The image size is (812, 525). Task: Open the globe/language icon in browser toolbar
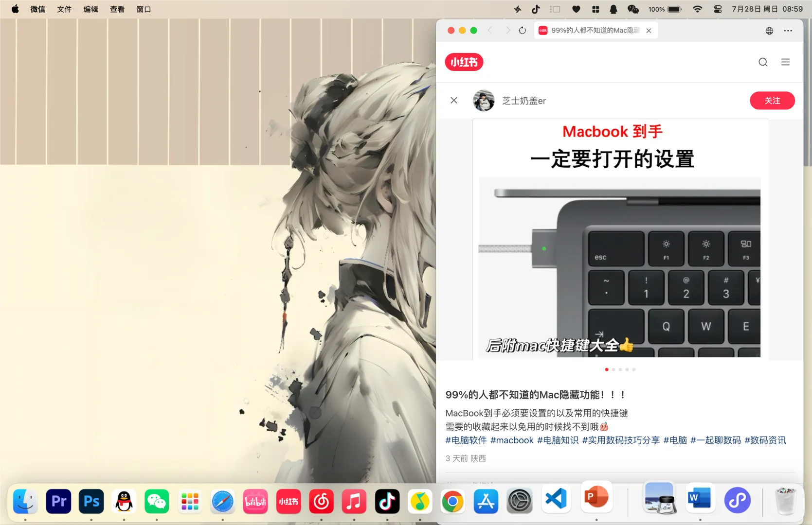(x=769, y=30)
